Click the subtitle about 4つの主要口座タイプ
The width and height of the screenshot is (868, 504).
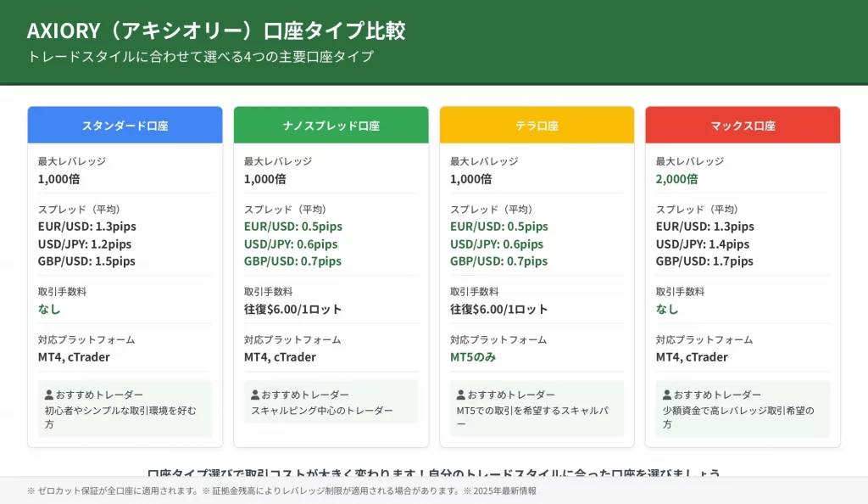point(200,57)
